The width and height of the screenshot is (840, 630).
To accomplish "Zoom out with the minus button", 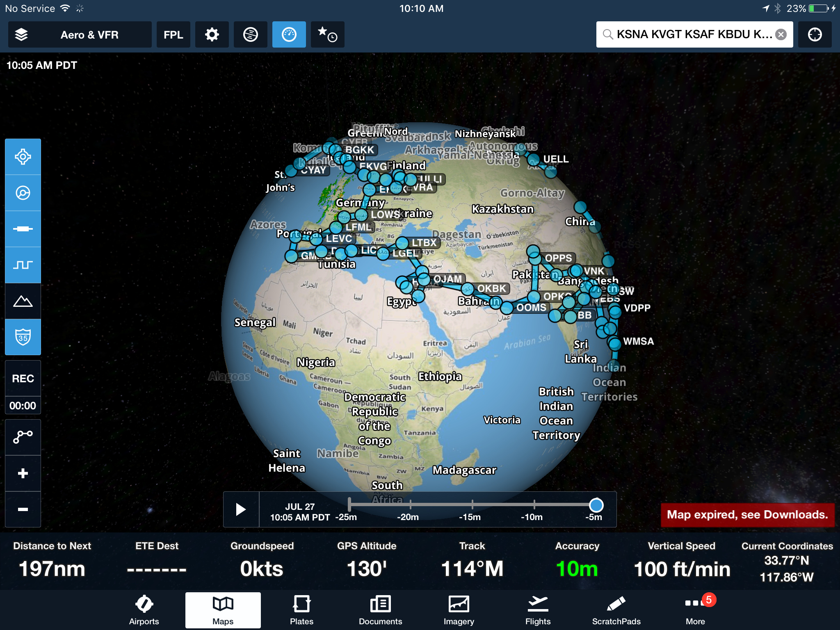I will (x=23, y=509).
